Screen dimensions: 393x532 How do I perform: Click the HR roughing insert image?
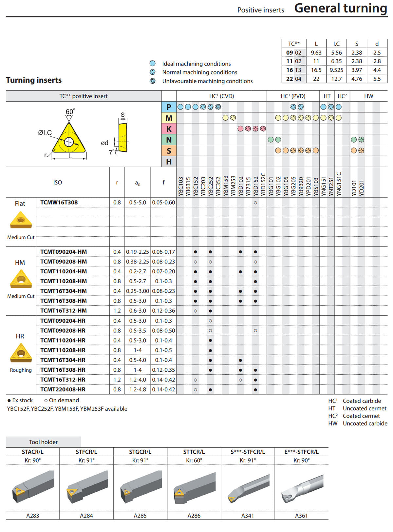point(21,353)
